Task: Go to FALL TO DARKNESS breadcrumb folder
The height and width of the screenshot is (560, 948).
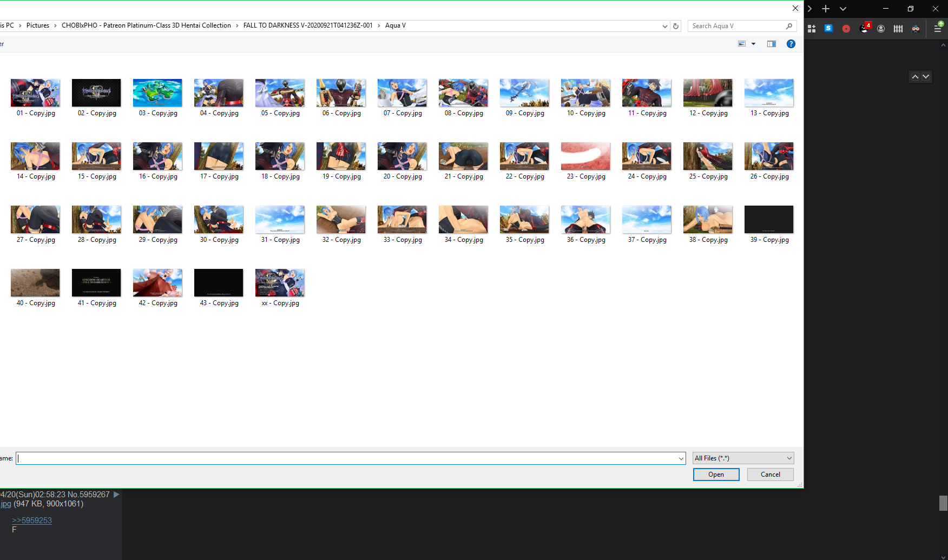Action: (308, 25)
